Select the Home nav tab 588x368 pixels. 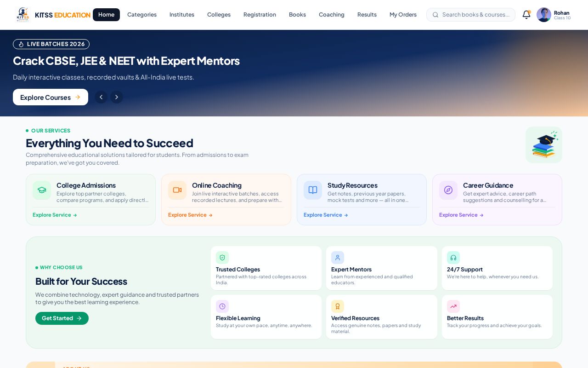(x=106, y=15)
